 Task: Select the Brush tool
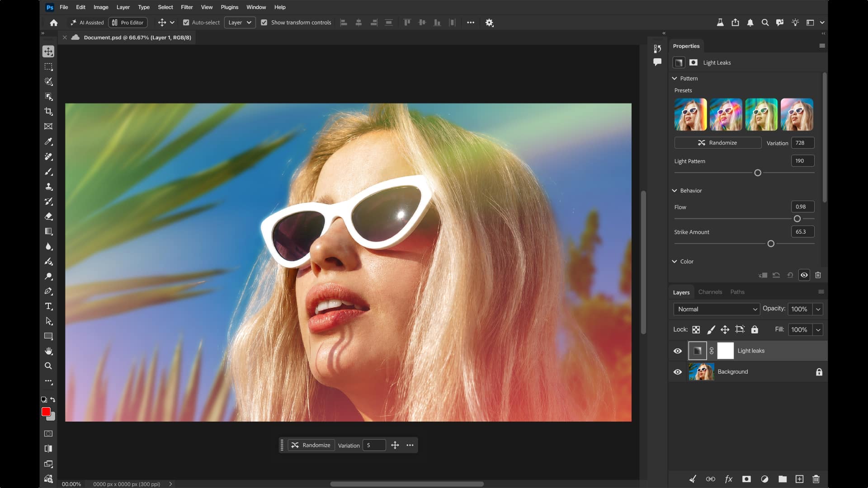(x=48, y=172)
